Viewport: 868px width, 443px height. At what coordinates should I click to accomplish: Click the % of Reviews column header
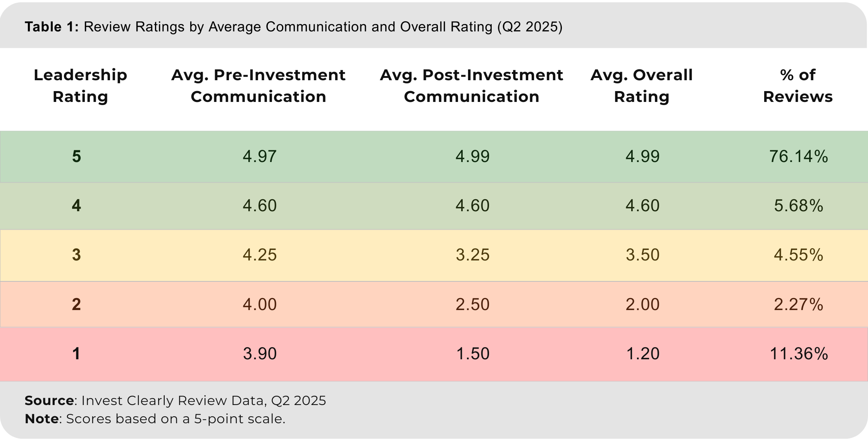(x=798, y=86)
